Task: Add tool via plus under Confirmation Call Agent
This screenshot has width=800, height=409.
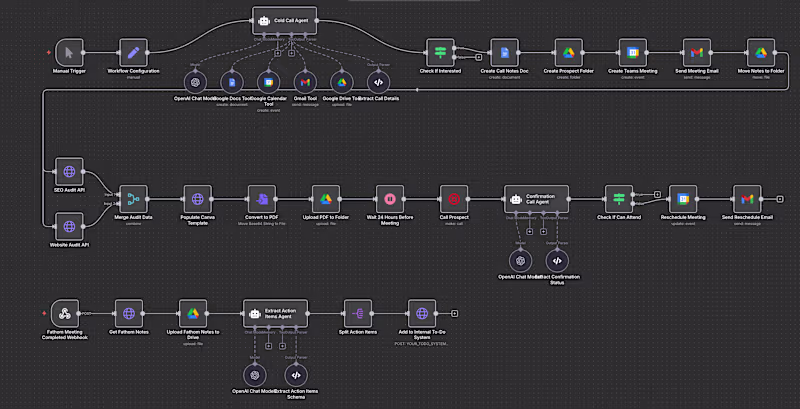Action: point(543,232)
